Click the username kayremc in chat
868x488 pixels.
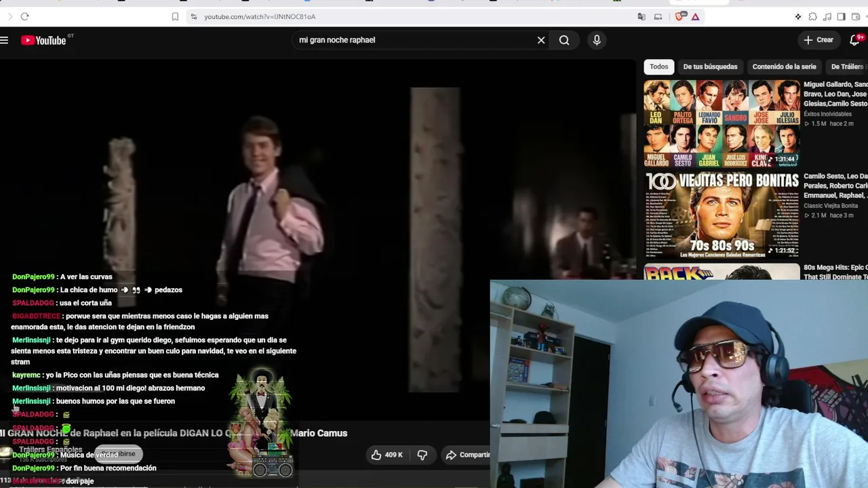[x=26, y=375]
